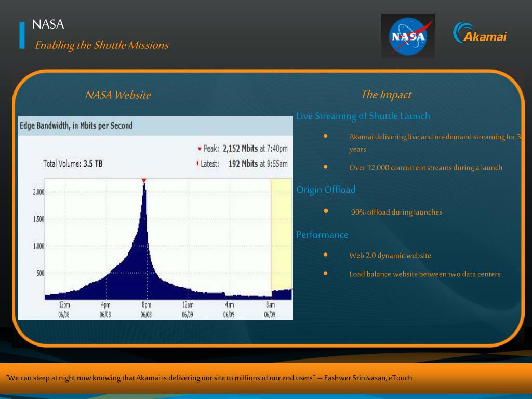Click the NASA meatball logo

(x=408, y=35)
